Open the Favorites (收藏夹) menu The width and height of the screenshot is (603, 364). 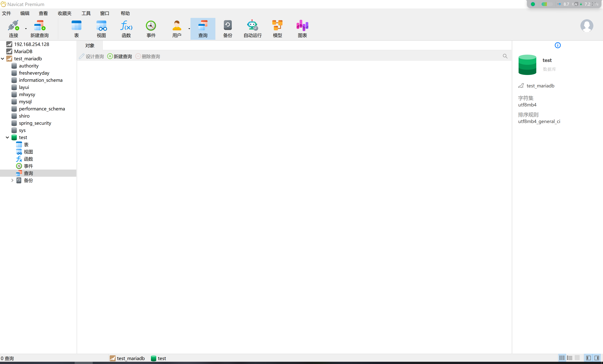point(65,13)
